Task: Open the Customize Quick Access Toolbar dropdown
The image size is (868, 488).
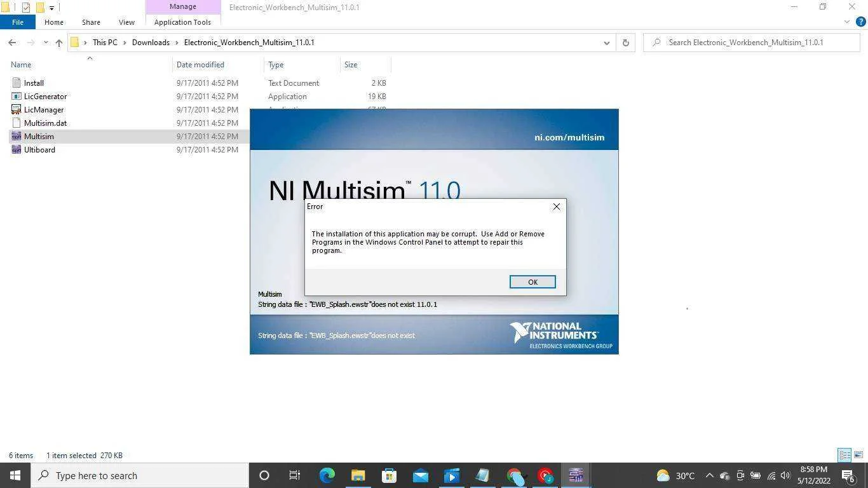Action: 51,8
